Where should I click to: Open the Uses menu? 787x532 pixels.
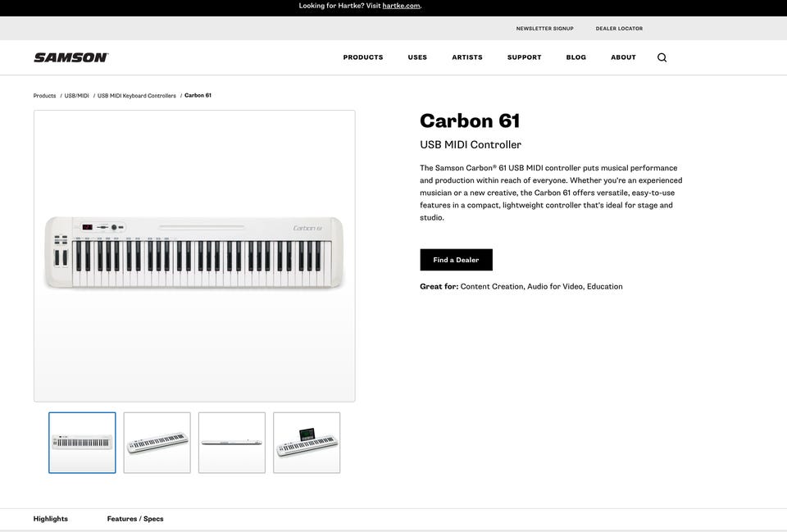click(x=417, y=57)
